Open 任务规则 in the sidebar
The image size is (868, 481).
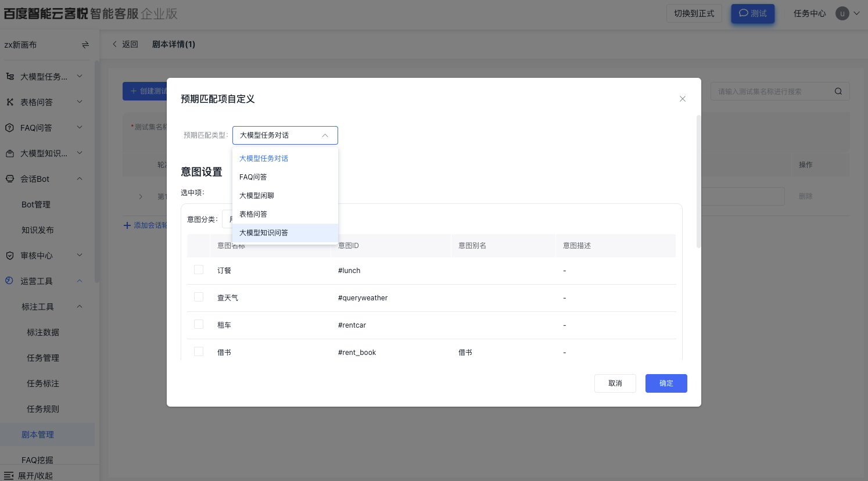(43, 409)
